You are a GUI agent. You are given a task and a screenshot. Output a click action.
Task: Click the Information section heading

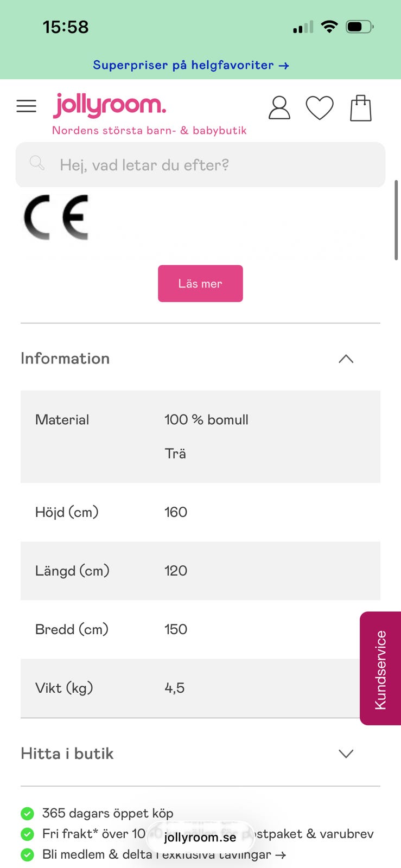[65, 359]
